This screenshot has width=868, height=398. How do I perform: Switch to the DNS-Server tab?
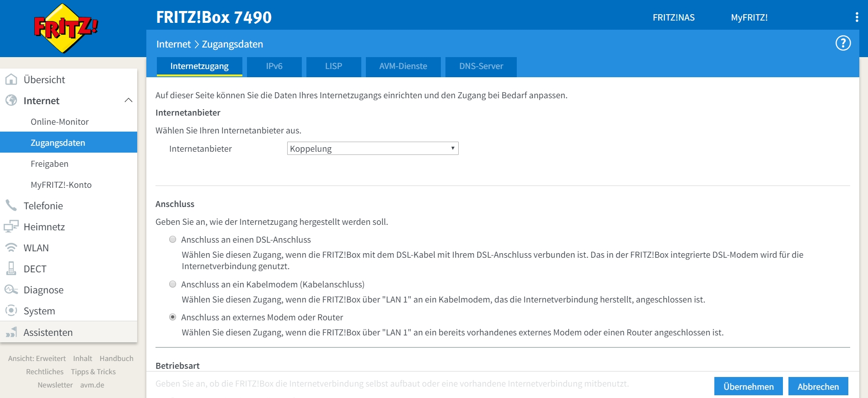click(x=481, y=67)
